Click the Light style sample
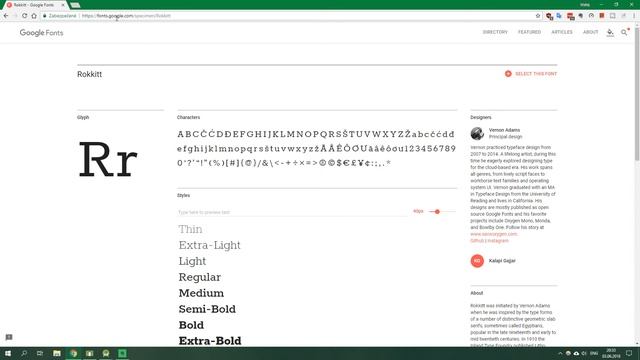The image size is (640, 360). pos(192,261)
